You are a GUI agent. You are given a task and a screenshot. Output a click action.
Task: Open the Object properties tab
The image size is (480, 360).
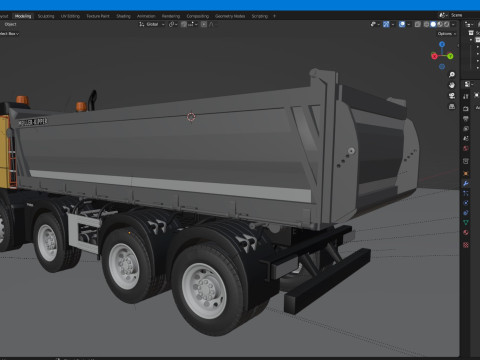coord(466,174)
